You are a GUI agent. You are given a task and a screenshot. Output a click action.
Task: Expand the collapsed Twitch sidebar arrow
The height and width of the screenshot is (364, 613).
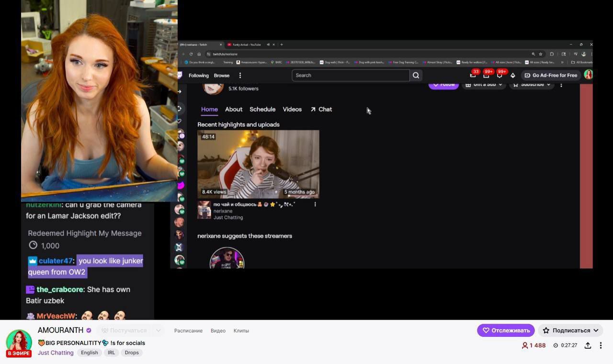(x=180, y=91)
